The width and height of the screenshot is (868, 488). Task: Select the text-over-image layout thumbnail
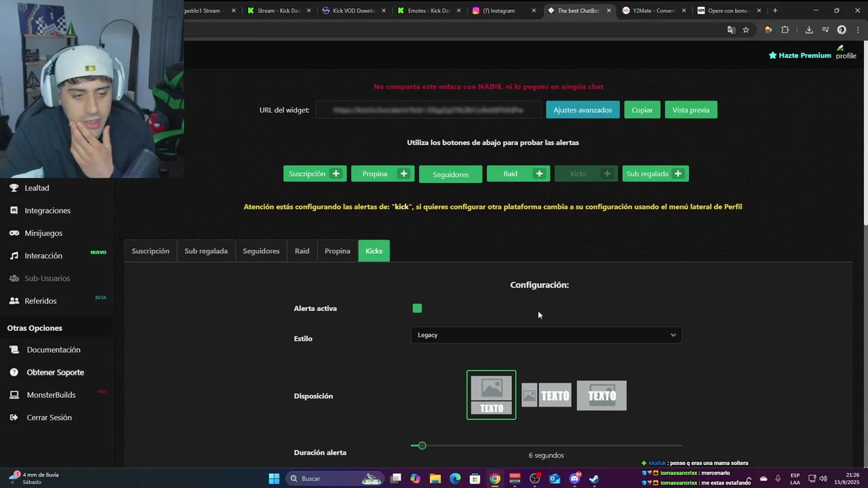click(x=601, y=395)
